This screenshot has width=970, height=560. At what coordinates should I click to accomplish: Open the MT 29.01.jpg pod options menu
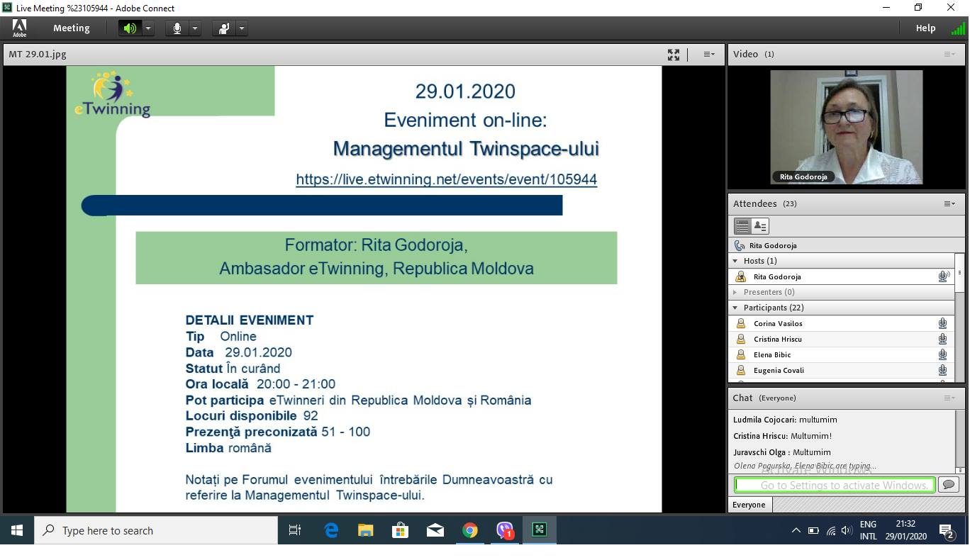tap(709, 55)
